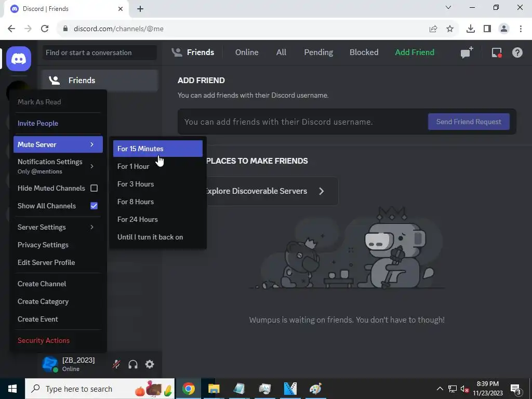Open the Chrome side panel icon
The height and width of the screenshot is (399, 532).
point(487,29)
